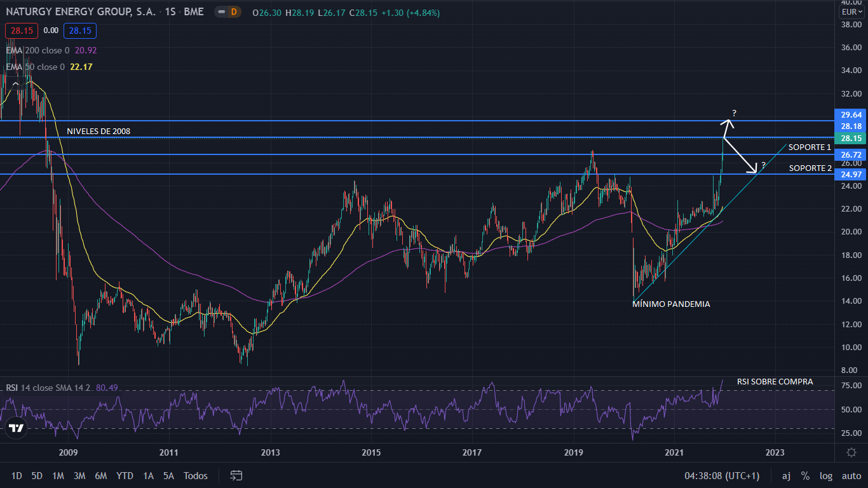This screenshot has width=868, height=488.
Task: Open the timezone menu showing UTC+1
Action: [x=722, y=475]
